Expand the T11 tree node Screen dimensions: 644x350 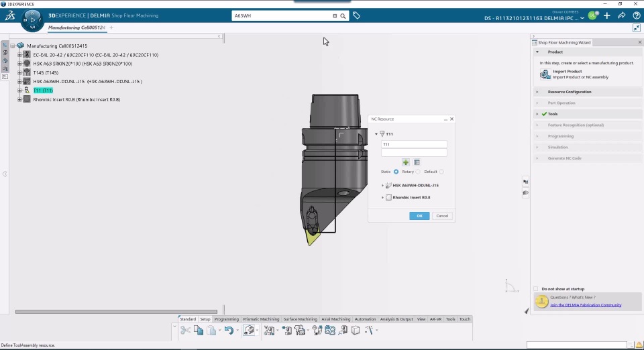pos(19,91)
